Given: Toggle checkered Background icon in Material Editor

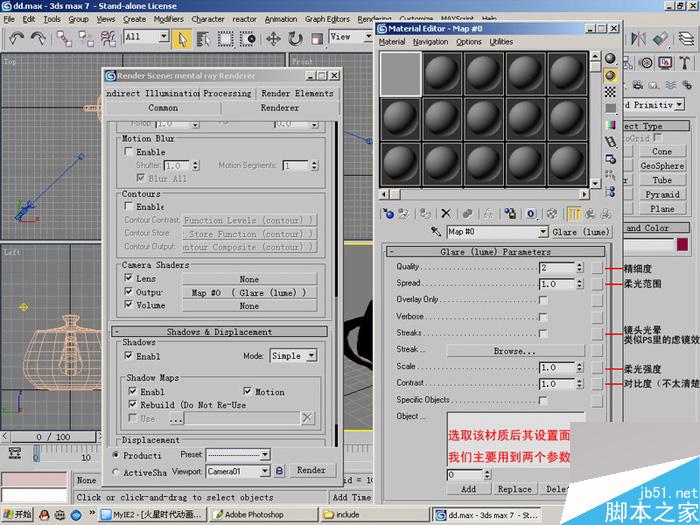Looking at the screenshot, I should (610, 92).
